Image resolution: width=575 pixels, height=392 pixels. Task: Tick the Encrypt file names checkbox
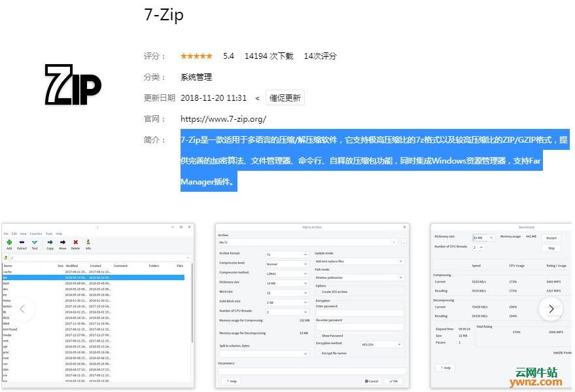coord(319,353)
